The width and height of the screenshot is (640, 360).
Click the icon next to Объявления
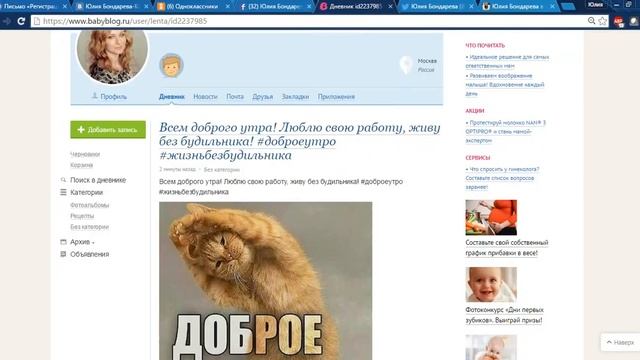point(63,254)
